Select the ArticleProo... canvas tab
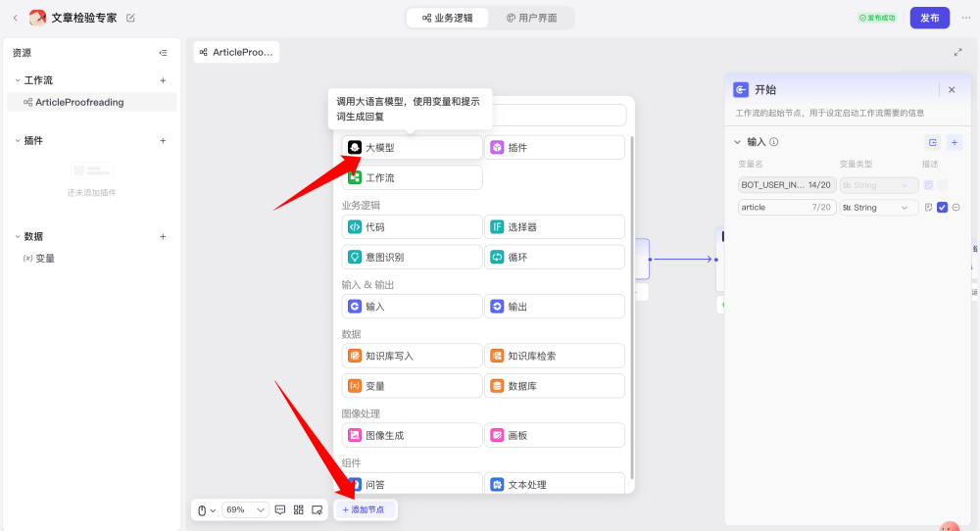The image size is (980, 531). pos(236,52)
